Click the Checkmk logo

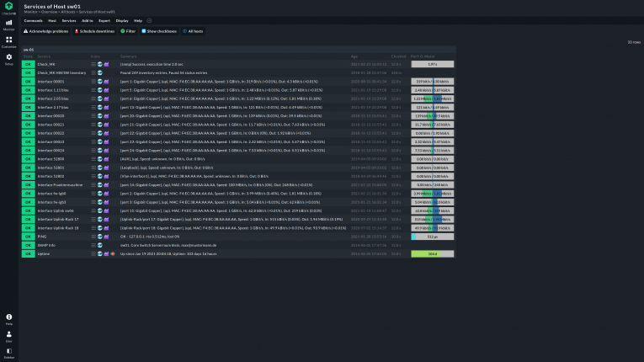point(8,8)
